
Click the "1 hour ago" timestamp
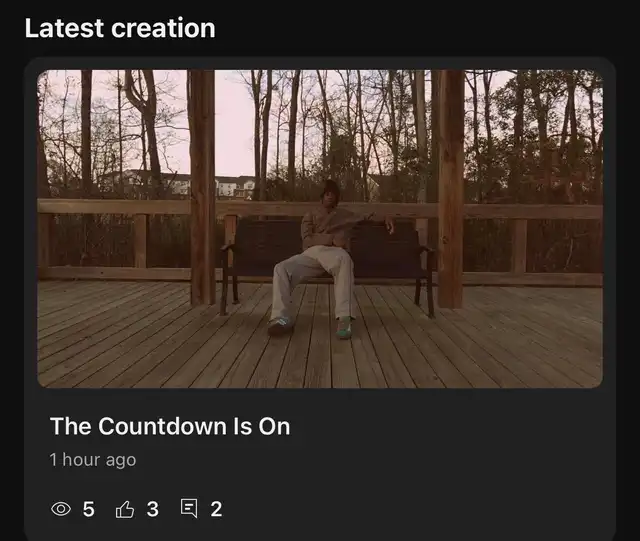(x=93, y=460)
